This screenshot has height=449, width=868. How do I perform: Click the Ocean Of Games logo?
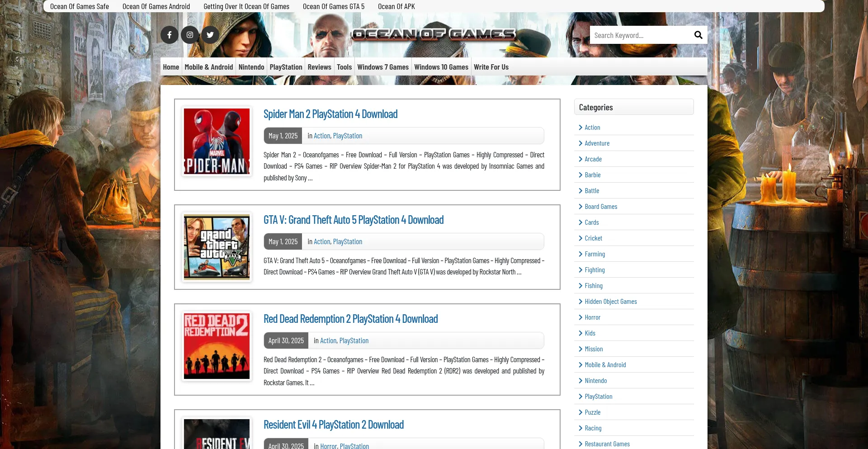[x=434, y=34]
